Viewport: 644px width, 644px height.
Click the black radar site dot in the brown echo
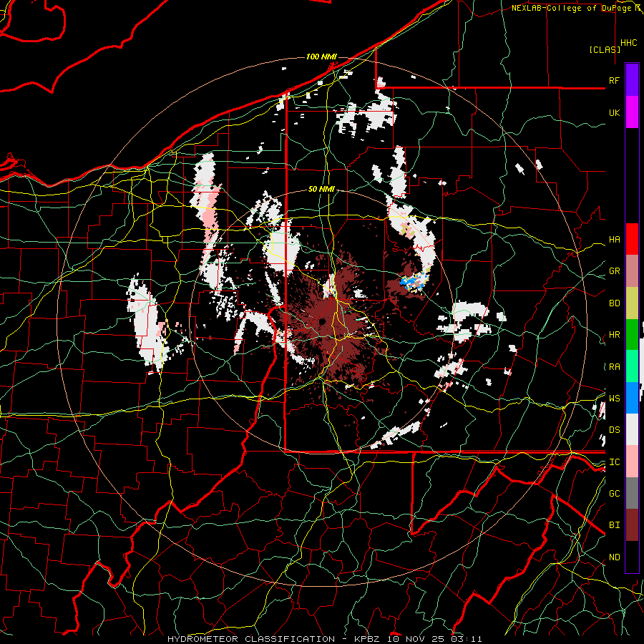tap(323, 321)
